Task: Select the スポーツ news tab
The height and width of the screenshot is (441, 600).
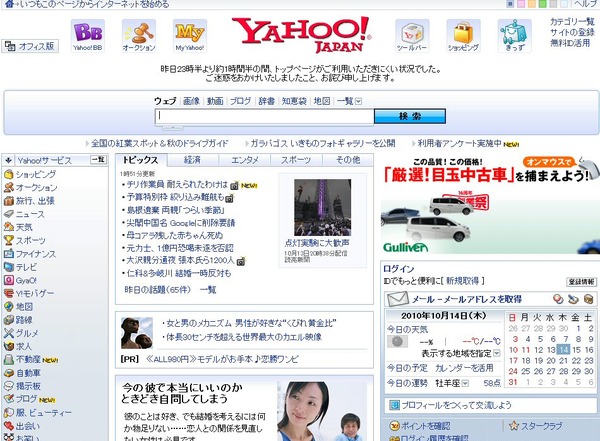Action: [x=295, y=160]
